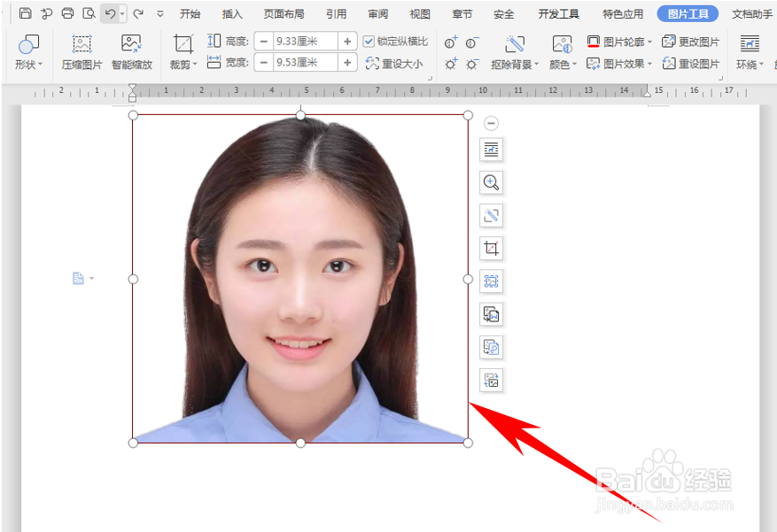Click the decrease brightness icon
Image resolution: width=777 pixels, height=532 pixels.
click(x=472, y=64)
